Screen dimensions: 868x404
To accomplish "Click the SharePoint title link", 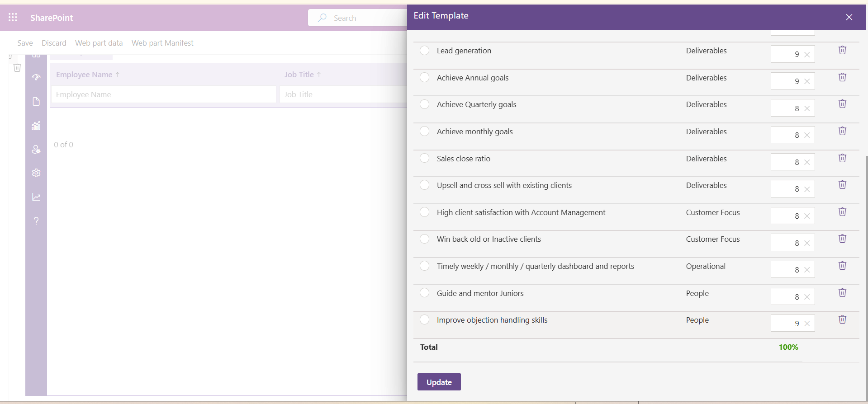I will click(52, 18).
